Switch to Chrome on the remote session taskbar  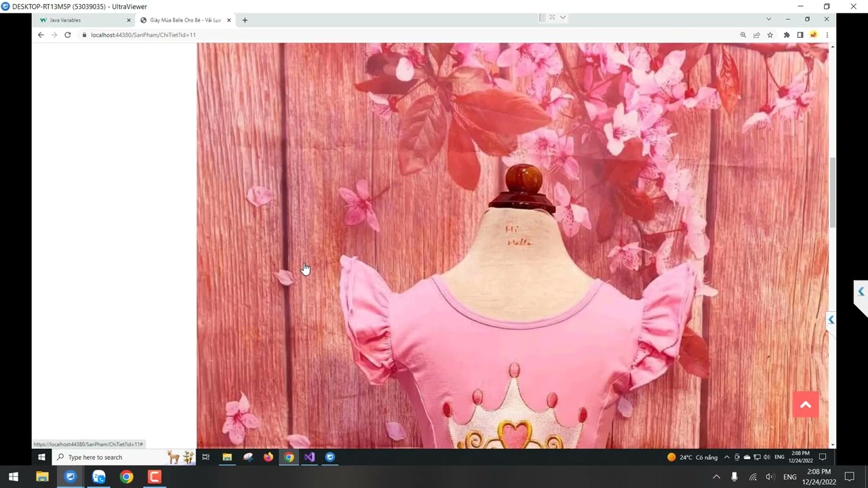click(289, 457)
